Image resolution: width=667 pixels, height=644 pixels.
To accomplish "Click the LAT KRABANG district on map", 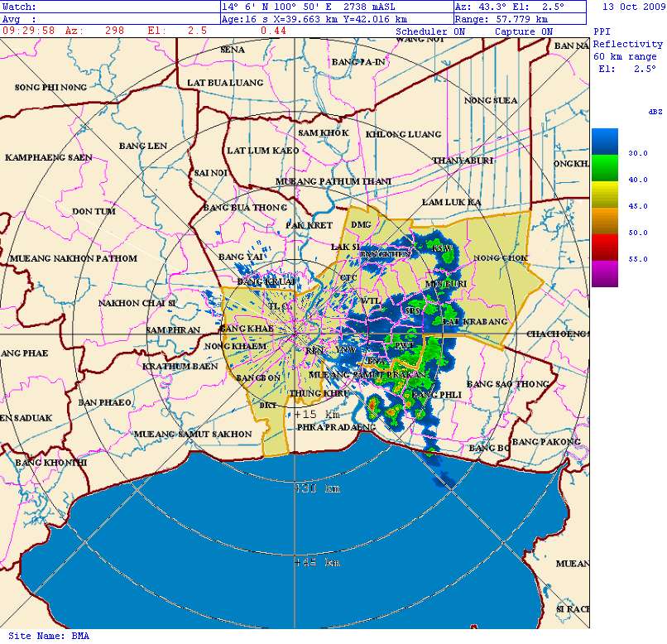I will (474, 321).
